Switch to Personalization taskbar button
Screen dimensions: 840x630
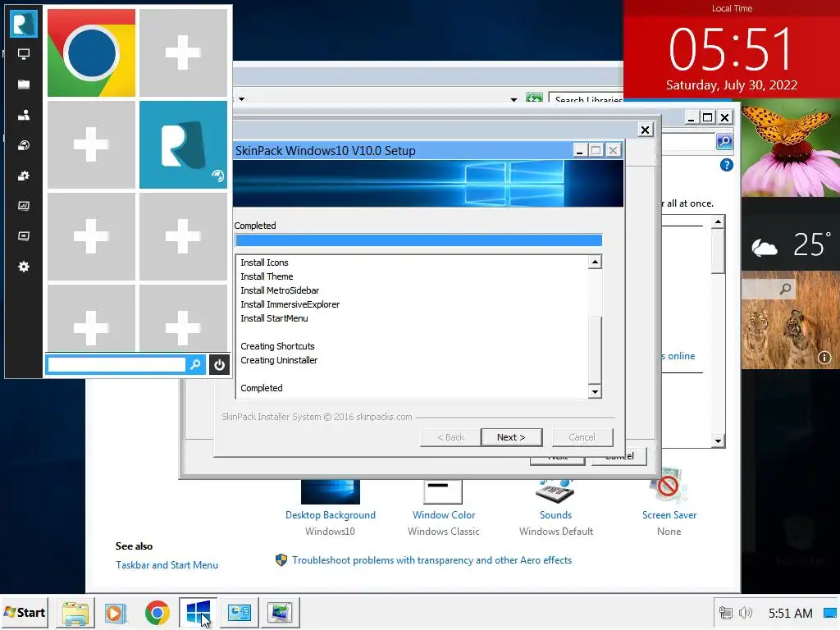pos(240,612)
